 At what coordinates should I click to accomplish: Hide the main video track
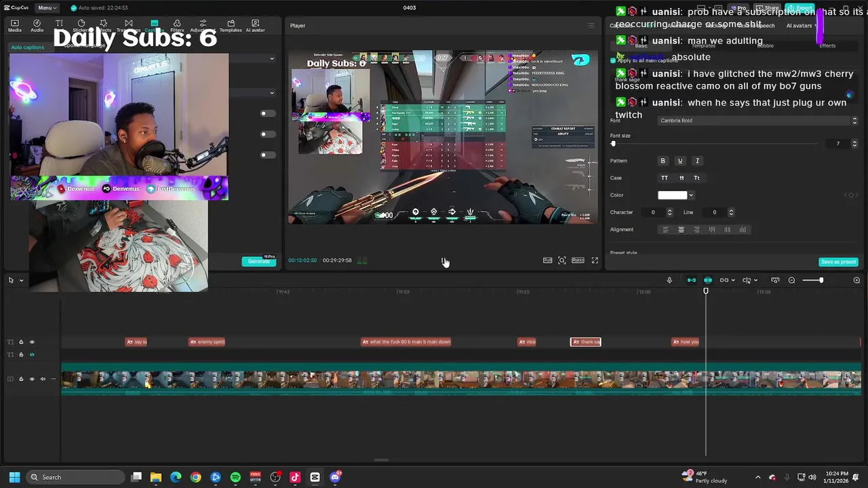(32, 379)
